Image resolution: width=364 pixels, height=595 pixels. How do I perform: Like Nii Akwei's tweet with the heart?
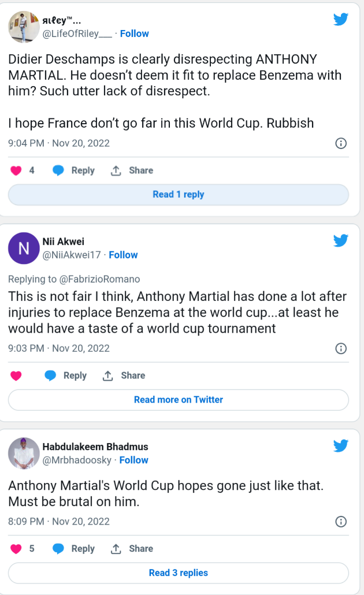pyautogui.click(x=16, y=375)
